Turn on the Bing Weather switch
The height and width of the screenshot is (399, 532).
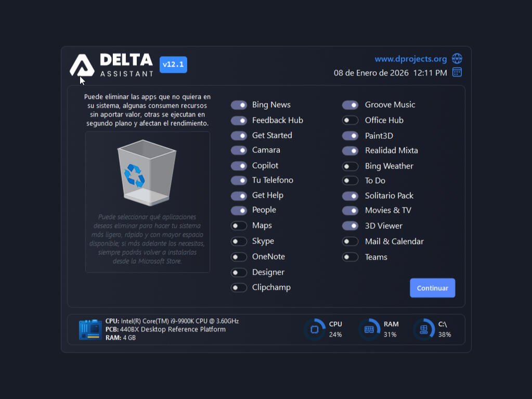[350, 166]
